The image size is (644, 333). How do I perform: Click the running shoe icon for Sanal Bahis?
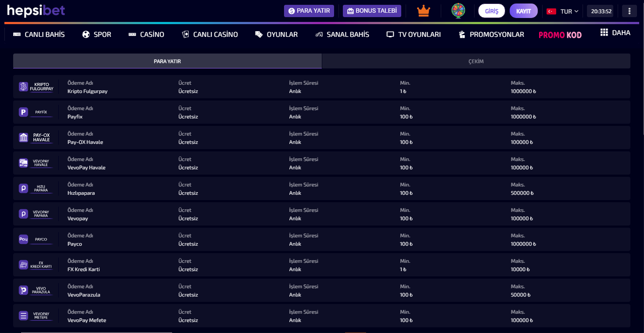319,35
